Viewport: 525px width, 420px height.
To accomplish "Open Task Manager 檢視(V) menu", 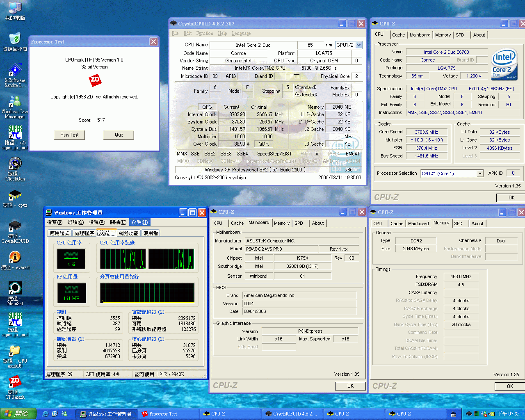I will [x=97, y=222].
